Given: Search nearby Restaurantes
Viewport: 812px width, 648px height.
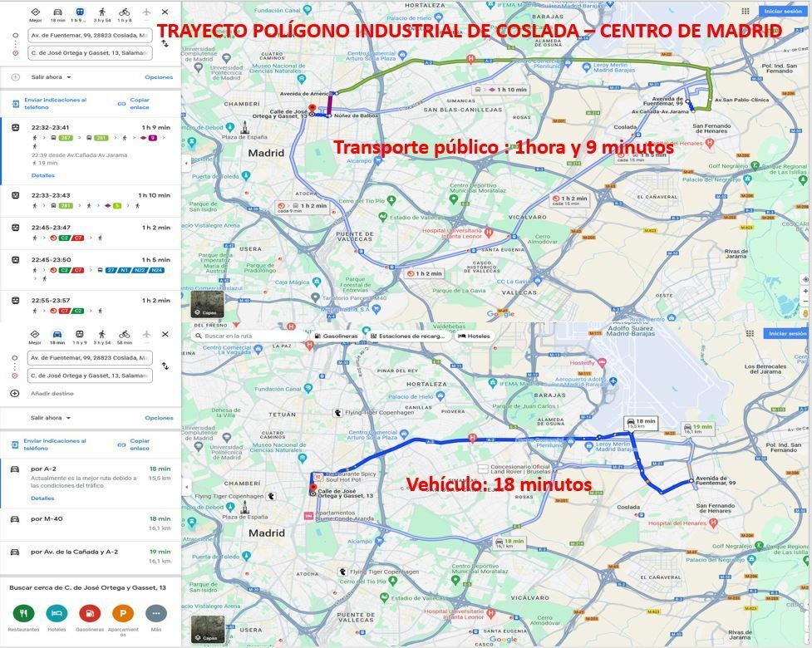Looking at the screenshot, I should pyautogui.click(x=23, y=618).
